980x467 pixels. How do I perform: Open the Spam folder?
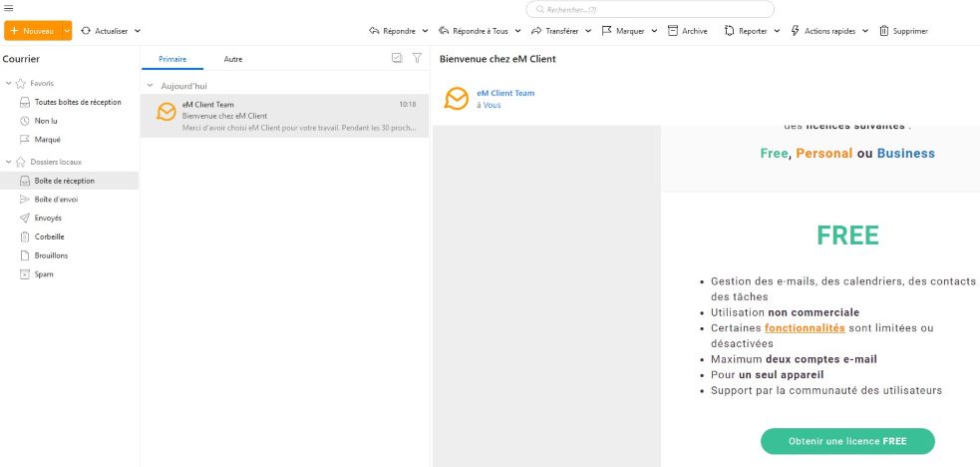coord(44,273)
